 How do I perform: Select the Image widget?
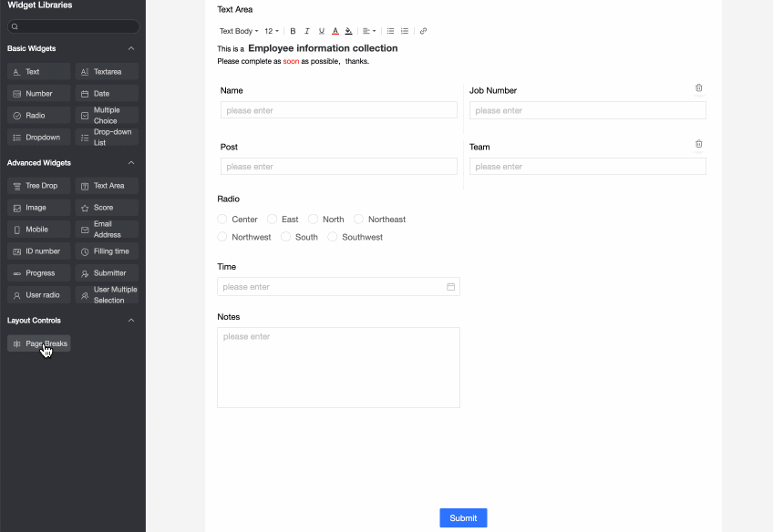pyautogui.click(x=39, y=208)
